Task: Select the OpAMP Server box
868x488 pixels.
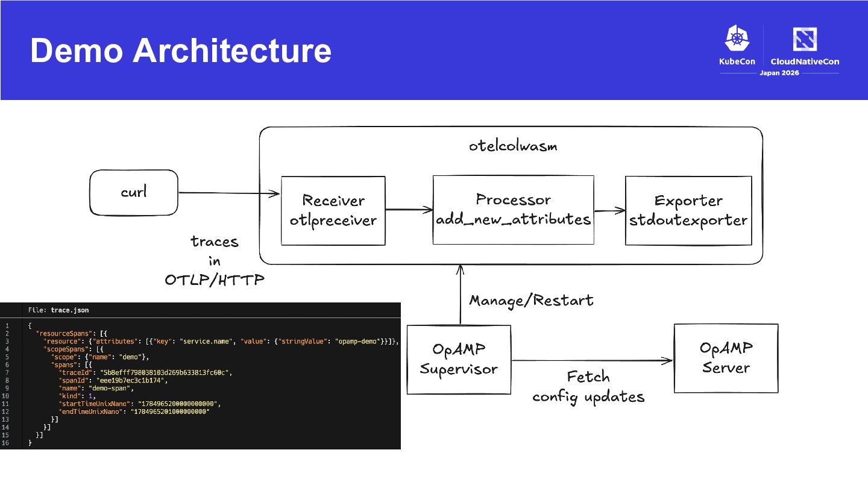Action: (x=726, y=358)
